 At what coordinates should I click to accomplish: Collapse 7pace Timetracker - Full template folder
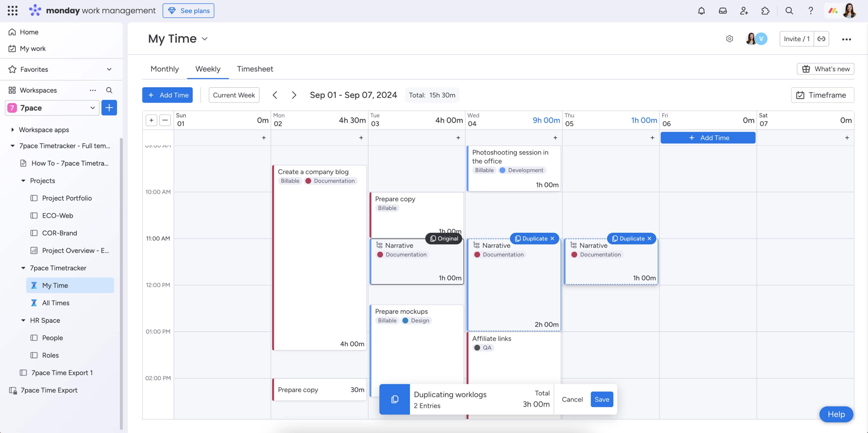[x=12, y=146]
